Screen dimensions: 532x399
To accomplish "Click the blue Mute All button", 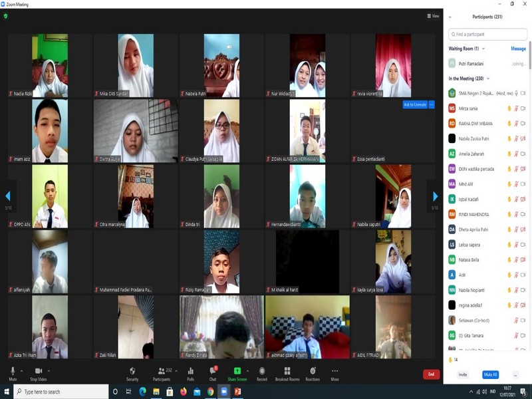I will [490, 374].
